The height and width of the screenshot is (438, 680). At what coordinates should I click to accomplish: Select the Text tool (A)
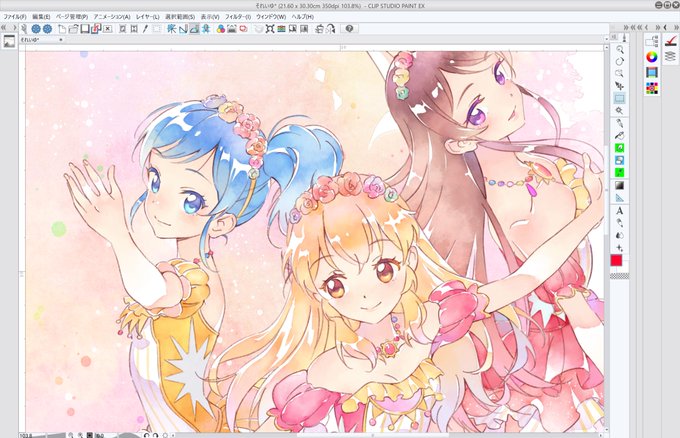coord(620,211)
